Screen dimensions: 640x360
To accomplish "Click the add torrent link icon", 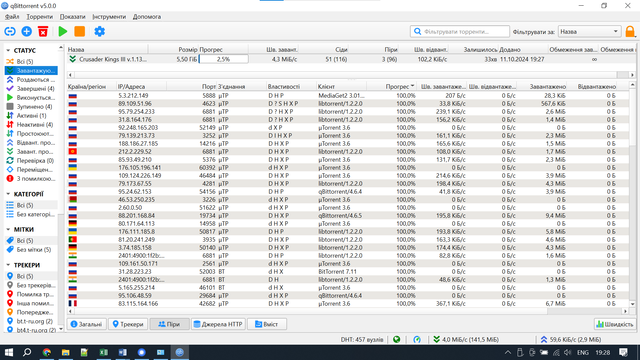I will pyautogui.click(x=10, y=31).
